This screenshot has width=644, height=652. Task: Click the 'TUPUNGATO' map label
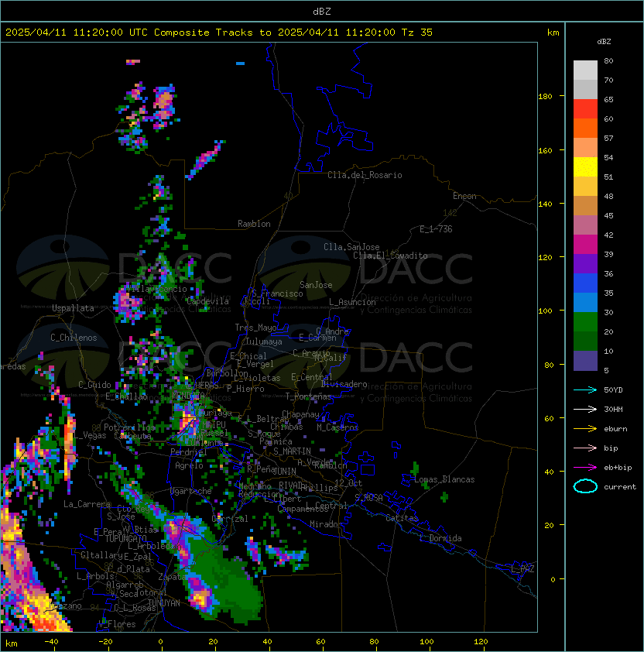pos(125,538)
